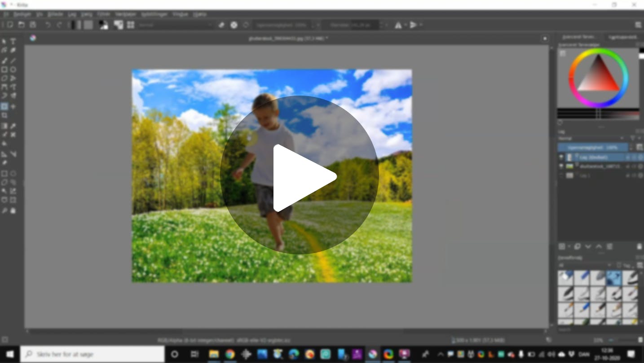This screenshot has height=363, width=644.
Task: Select the Pan hand tool
Action: (13, 210)
